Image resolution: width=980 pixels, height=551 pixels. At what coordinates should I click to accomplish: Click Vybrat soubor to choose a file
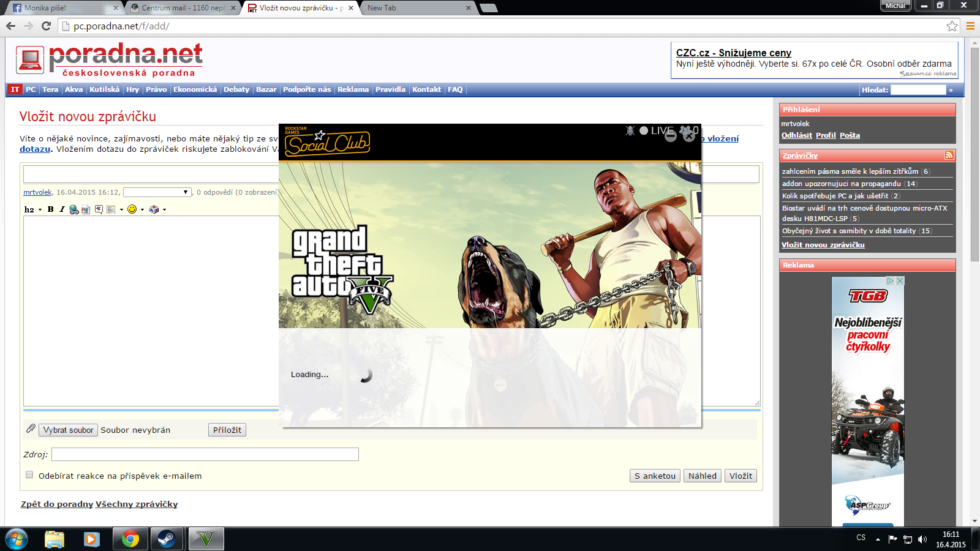(68, 430)
